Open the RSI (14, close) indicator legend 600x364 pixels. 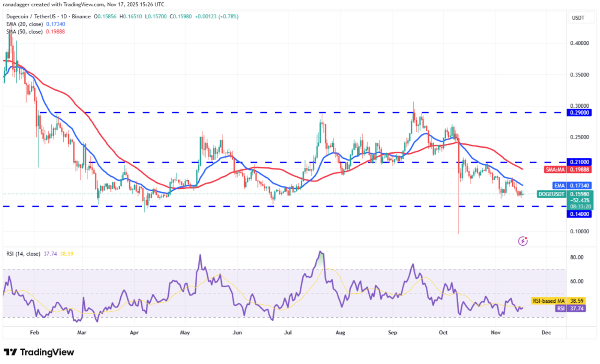point(23,255)
